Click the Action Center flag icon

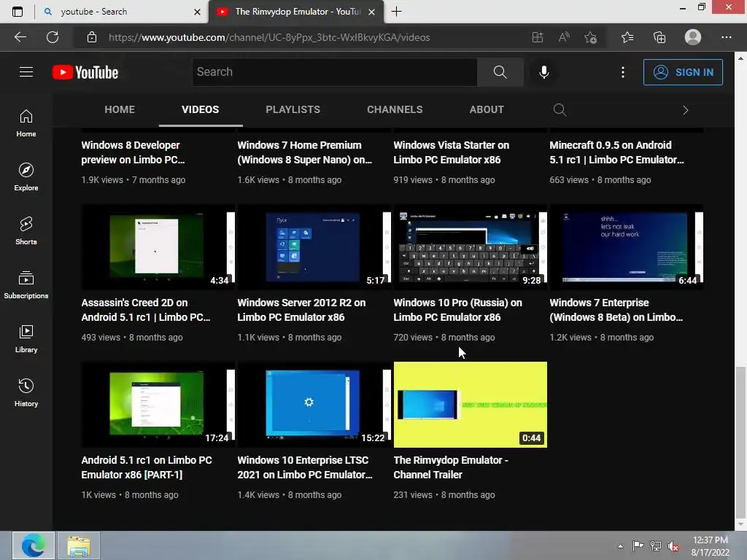(x=638, y=545)
